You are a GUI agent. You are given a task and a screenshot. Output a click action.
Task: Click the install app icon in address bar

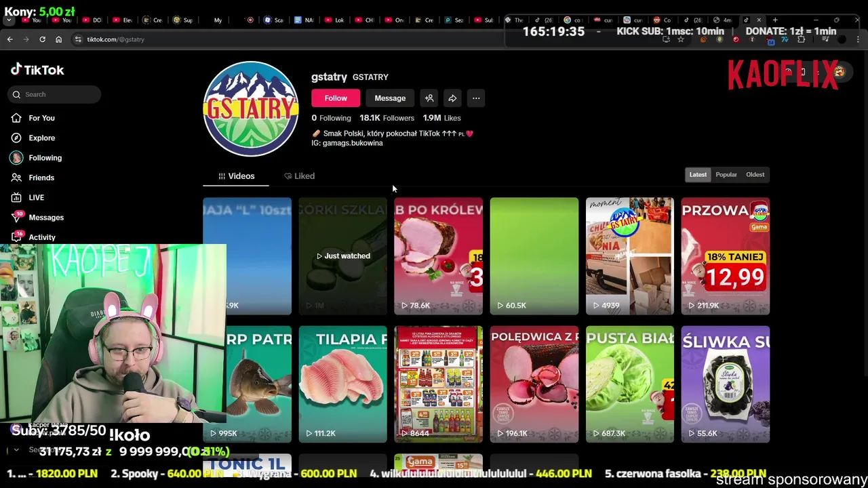666,39
